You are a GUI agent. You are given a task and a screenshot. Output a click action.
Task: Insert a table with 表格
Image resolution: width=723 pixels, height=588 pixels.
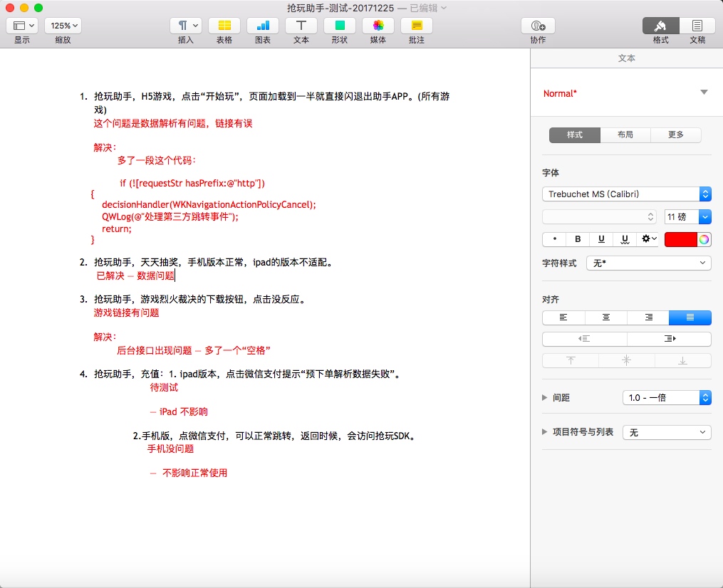pyautogui.click(x=224, y=26)
